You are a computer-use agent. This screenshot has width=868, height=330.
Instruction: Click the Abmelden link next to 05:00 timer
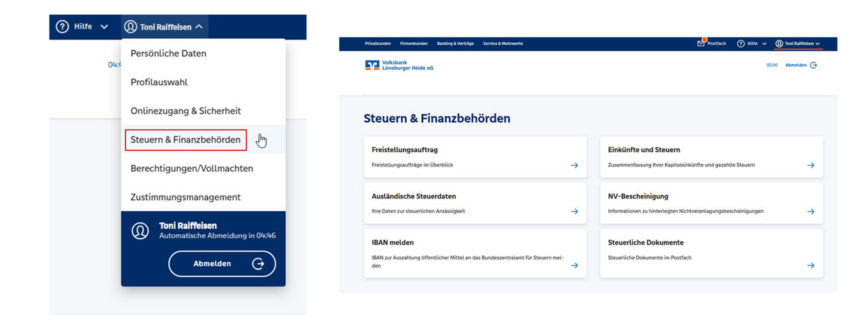pyautogui.click(x=796, y=65)
